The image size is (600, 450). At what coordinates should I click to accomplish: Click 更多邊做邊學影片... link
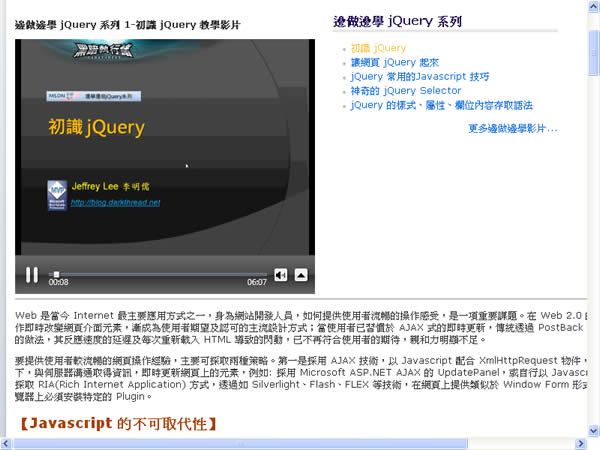(512, 128)
